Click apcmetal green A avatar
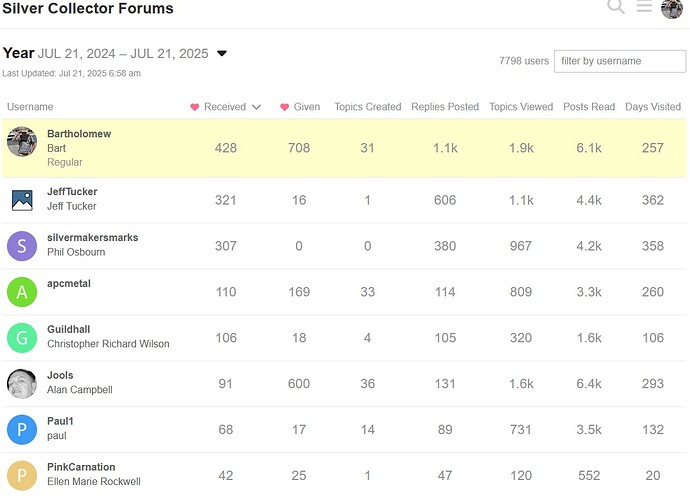Image resolution: width=690 pixels, height=497 pixels. (22, 291)
